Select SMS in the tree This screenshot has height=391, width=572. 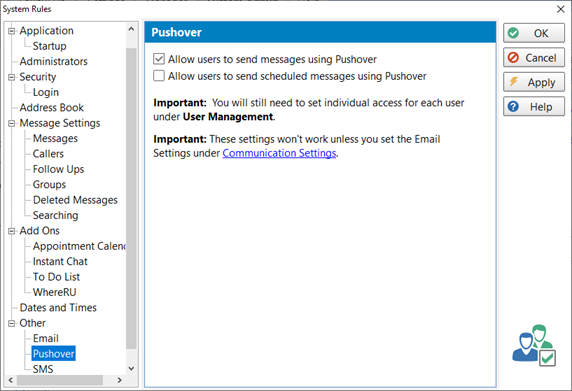[43, 369]
